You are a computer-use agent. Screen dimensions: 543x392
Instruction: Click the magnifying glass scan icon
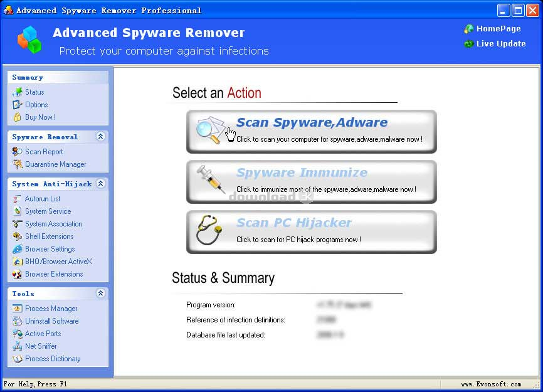point(211,130)
